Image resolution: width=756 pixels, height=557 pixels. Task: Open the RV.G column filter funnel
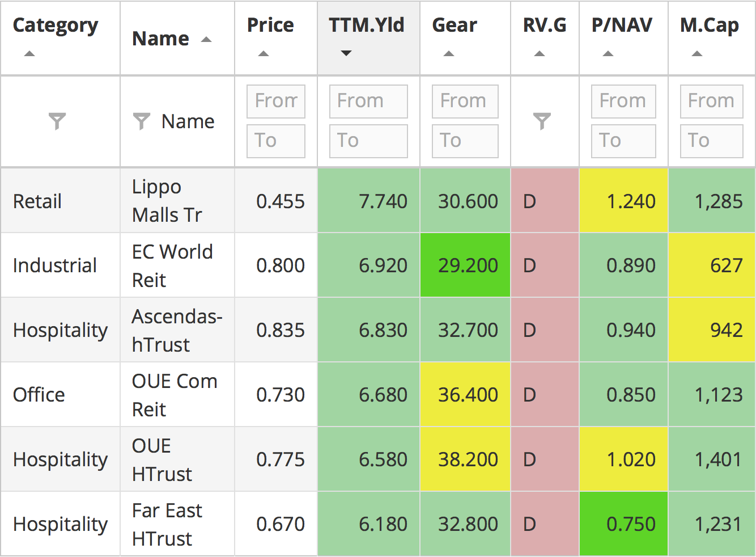pyautogui.click(x=542, y=121)
